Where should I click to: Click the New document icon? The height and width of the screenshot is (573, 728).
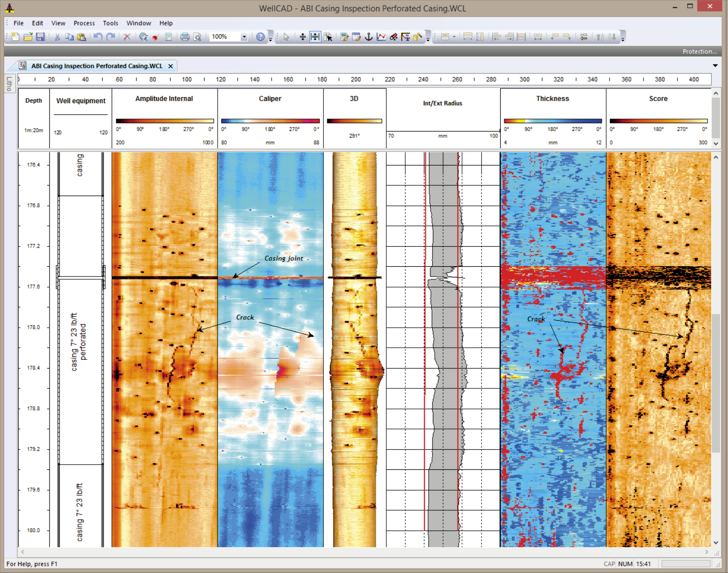click(x=15, y=37)
